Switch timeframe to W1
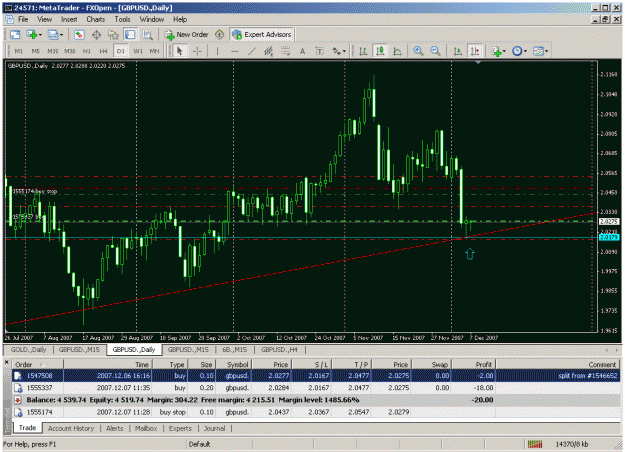 (138, 51)
